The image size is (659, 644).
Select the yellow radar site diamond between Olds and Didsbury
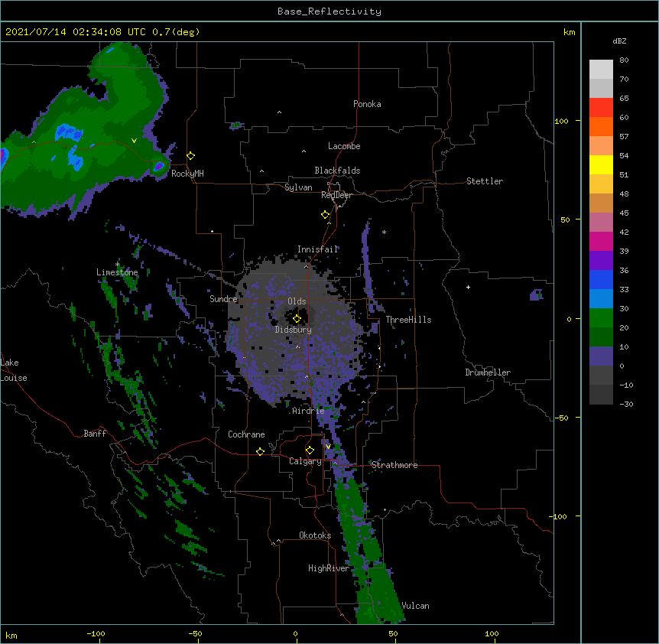pos(297,319)
